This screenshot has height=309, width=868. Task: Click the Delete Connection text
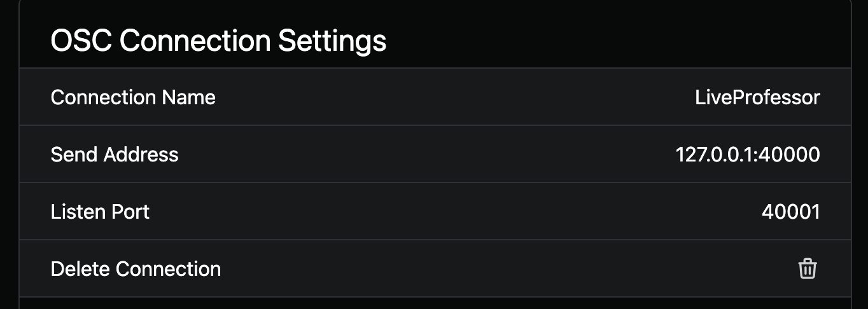point(136,269)
